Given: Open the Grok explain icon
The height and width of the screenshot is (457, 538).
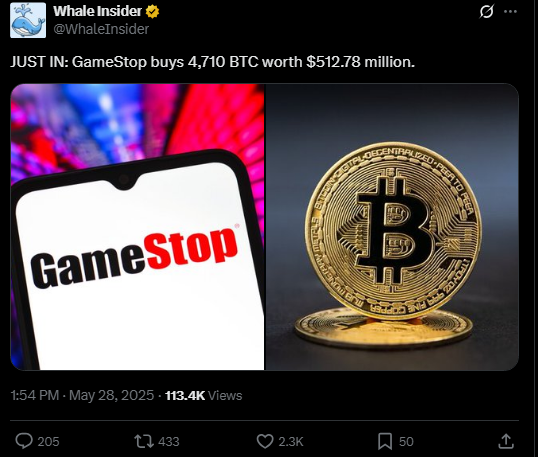Looking at the screenshot, I should pos(487,11).
